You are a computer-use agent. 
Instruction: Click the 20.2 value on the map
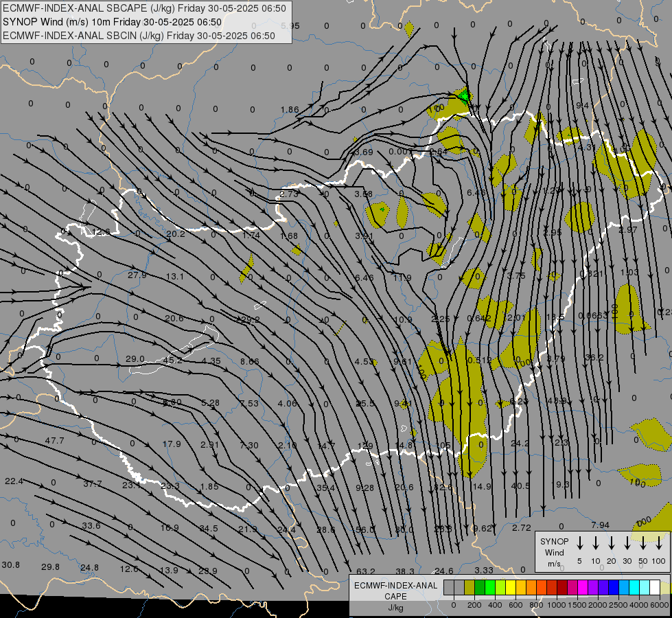tap(175, 233)
